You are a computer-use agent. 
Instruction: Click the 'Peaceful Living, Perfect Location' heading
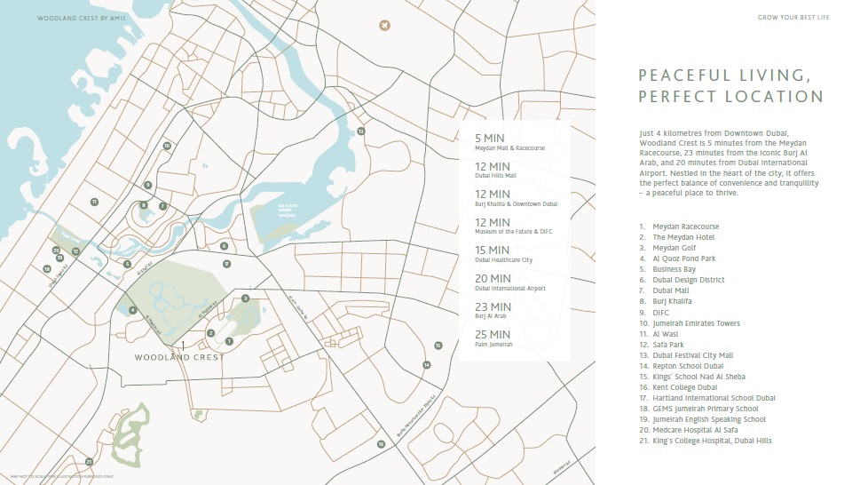(730, 86)
